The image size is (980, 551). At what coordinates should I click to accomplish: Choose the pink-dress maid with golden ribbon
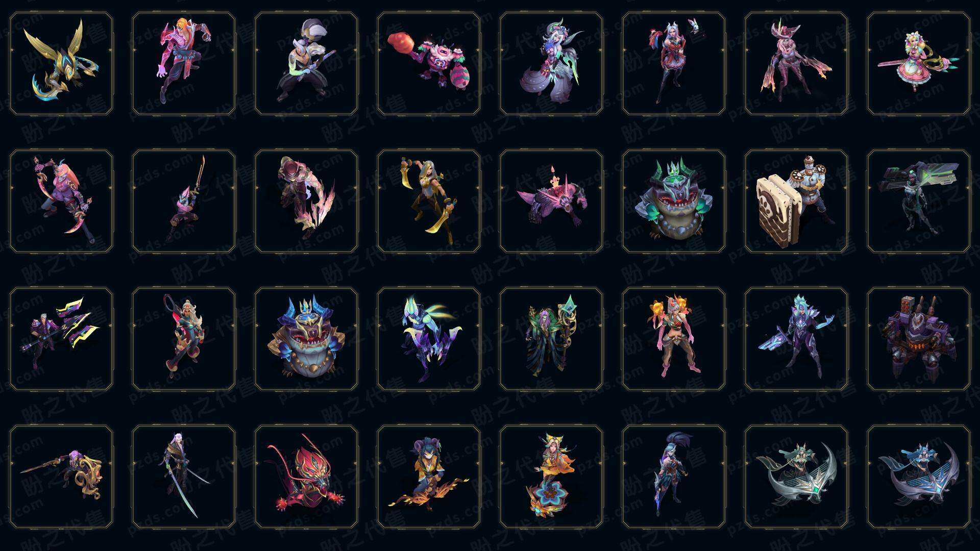pos(919,64)
